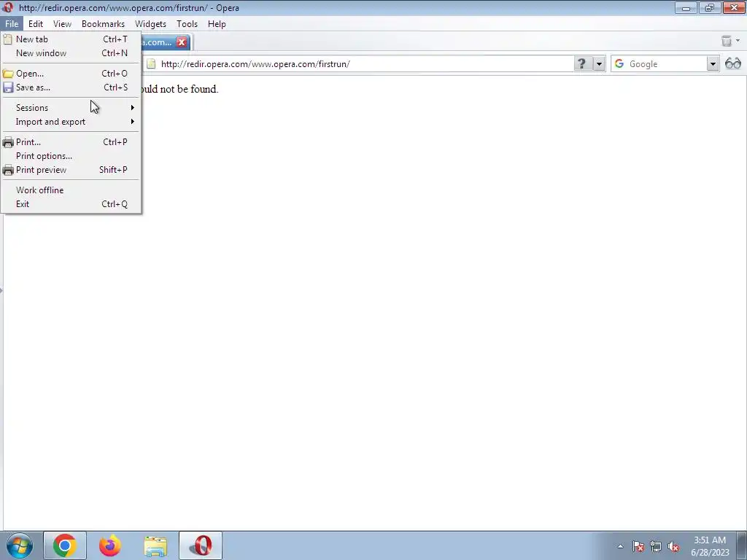Viewport: 747px width, 560px height.
Task: Click the Show desktop strip
Action: pos(742,545)
